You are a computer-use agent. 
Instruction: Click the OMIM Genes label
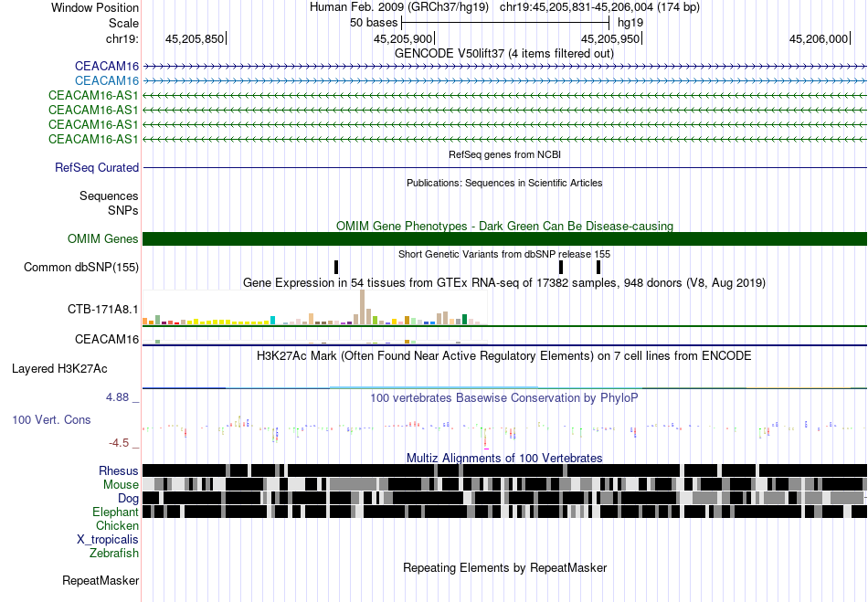click(x=103, y=239)
